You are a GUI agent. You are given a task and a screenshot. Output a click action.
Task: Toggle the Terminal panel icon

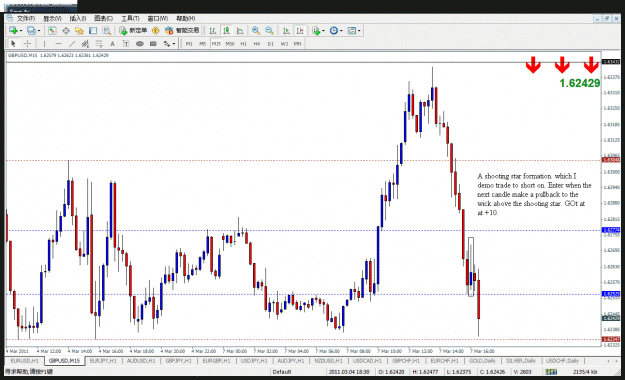click(x=93, y=30)
